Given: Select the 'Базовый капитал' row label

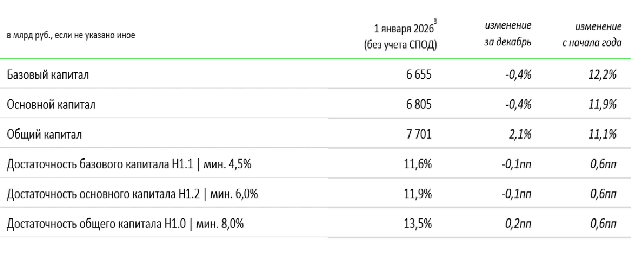Looking at the screenshot, I should pos(48,75).
